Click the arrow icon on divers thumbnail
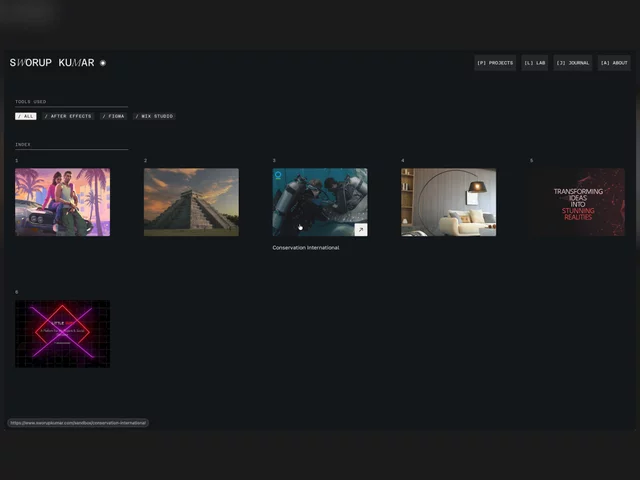This screenshot has width=640, height=480. click(361, 230)
